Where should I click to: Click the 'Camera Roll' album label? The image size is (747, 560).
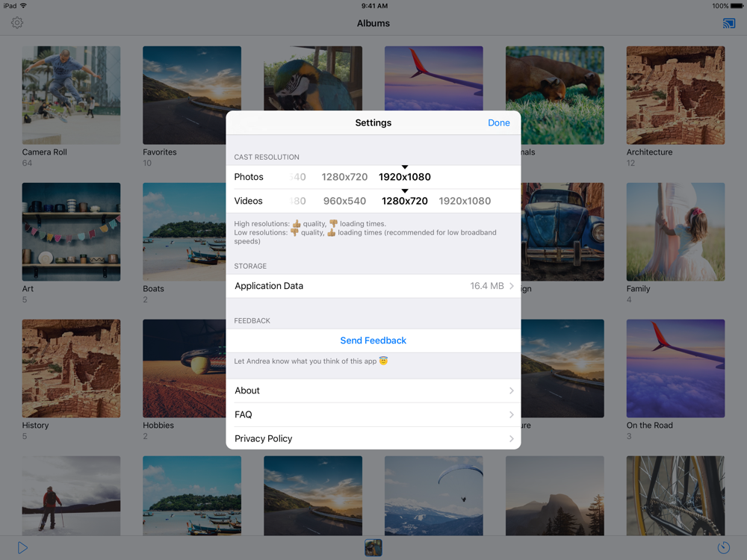(44, 152)
